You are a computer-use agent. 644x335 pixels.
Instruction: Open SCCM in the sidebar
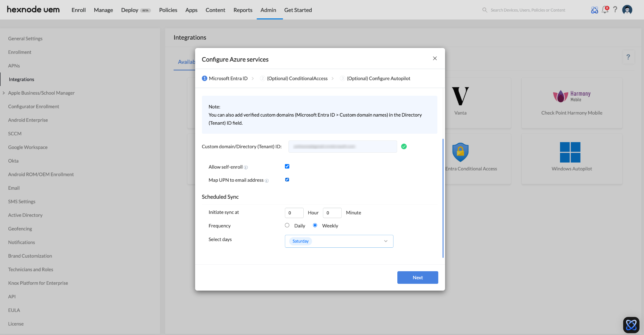(15, 134)
